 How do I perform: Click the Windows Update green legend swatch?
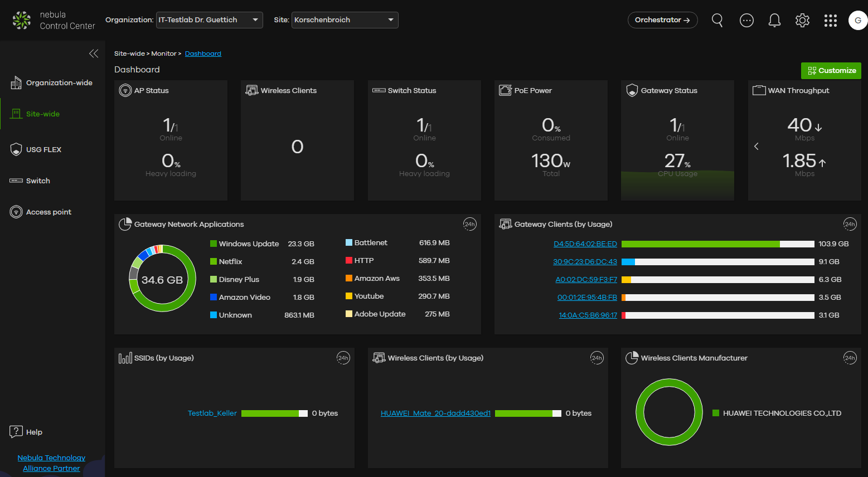pos(214,244)
